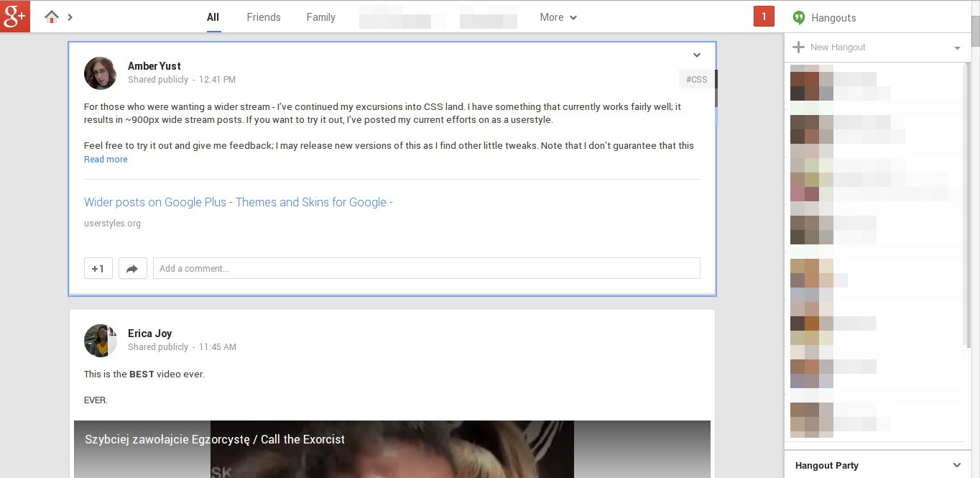Start a conversation with the New Hangout plus icon
Viewport: 980px width, 478px height.
coord(799,47)
